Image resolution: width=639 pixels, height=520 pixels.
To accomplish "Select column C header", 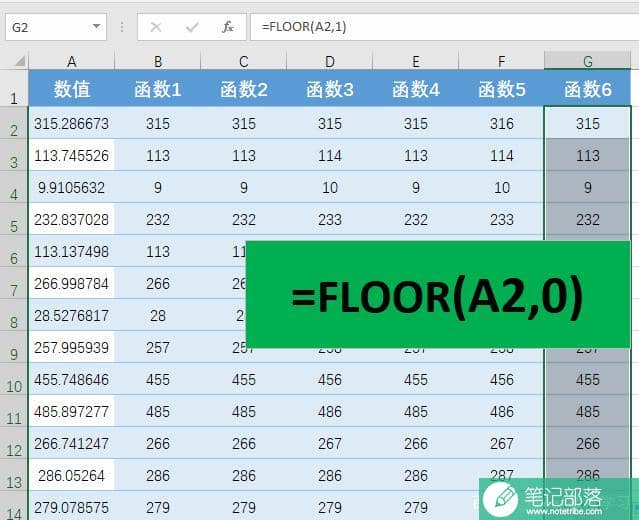I will point(244,62).
